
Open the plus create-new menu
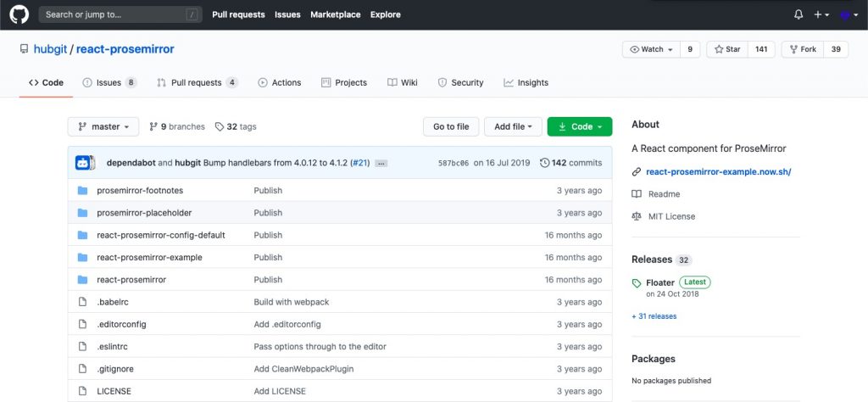click(x=821, y=15)
